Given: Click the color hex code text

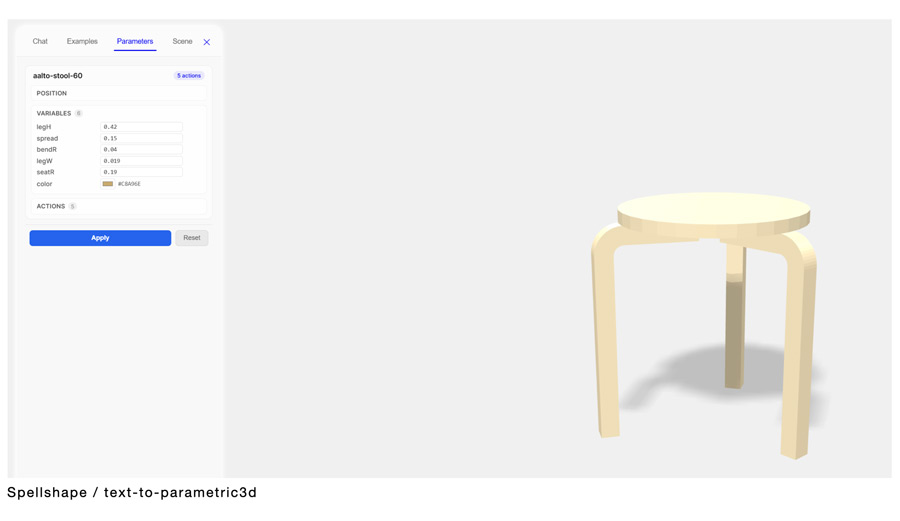Looking at the screenshot, I should point(129,184).
